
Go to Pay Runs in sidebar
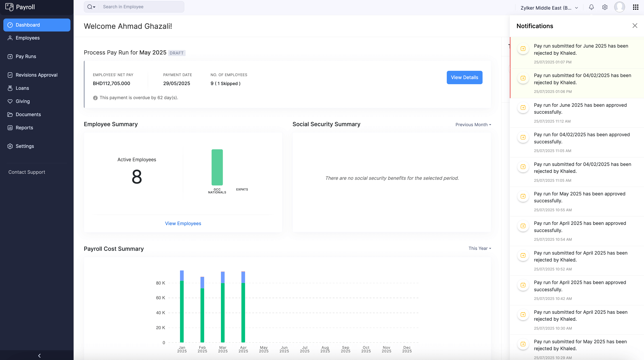[26, 57]
